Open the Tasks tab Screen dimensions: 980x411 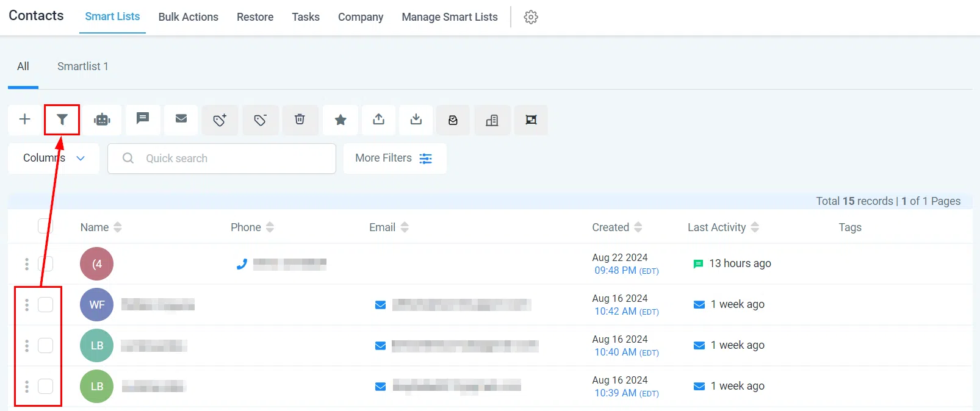pos(306,17)
